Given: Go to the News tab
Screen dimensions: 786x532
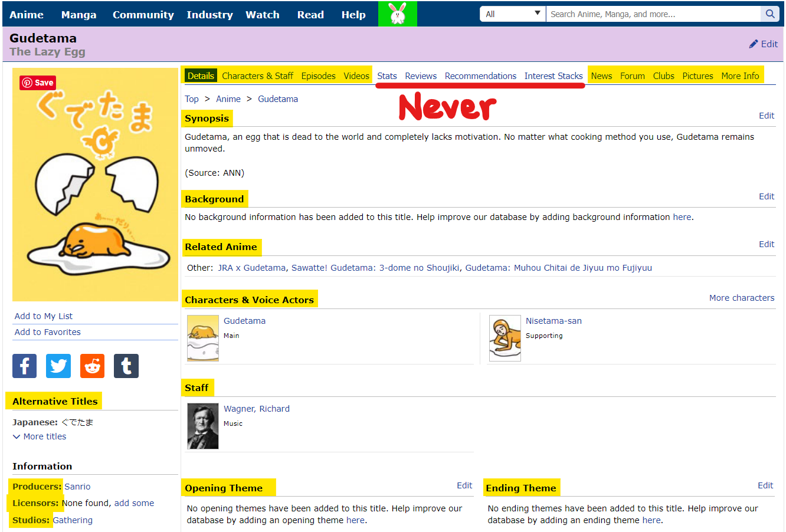Looking at the screenshot, I should point(601,75).
